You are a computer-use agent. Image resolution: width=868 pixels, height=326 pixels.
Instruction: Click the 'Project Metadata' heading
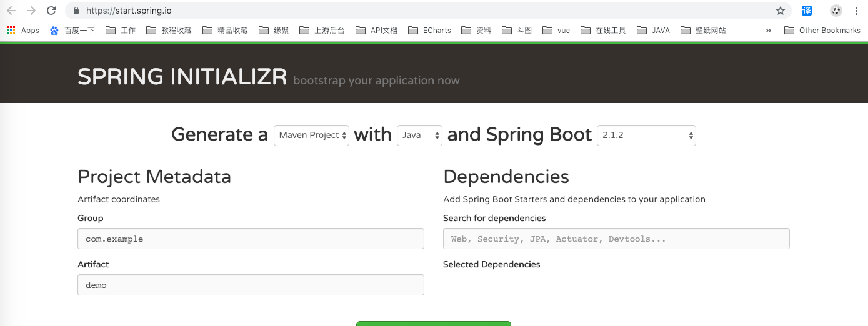pos(154,177)
